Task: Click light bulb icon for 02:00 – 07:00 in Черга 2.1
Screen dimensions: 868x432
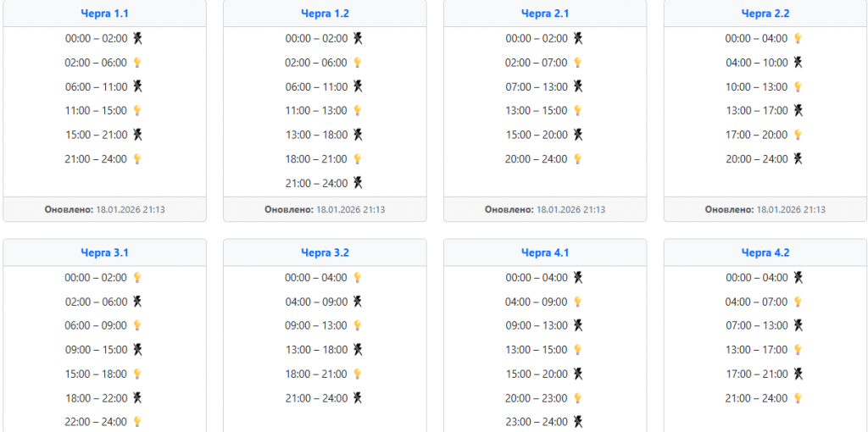Action: [x=578, y=63]
